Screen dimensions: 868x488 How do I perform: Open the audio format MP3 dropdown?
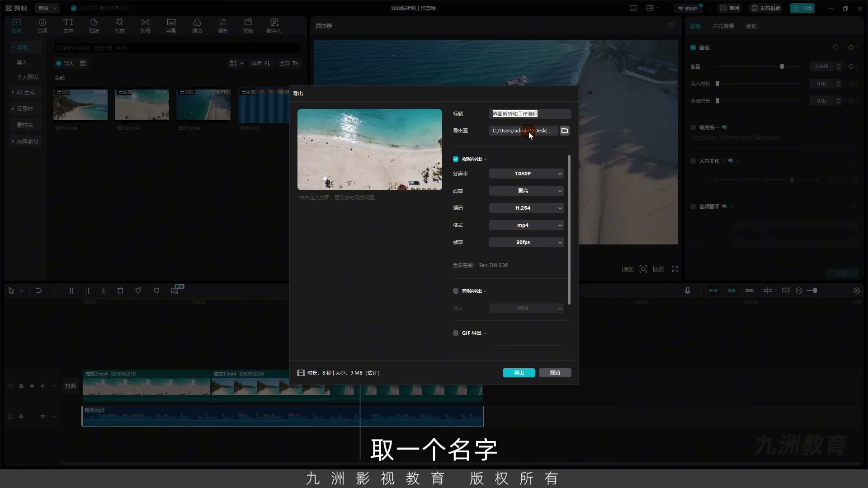click(x=527, y=308)
